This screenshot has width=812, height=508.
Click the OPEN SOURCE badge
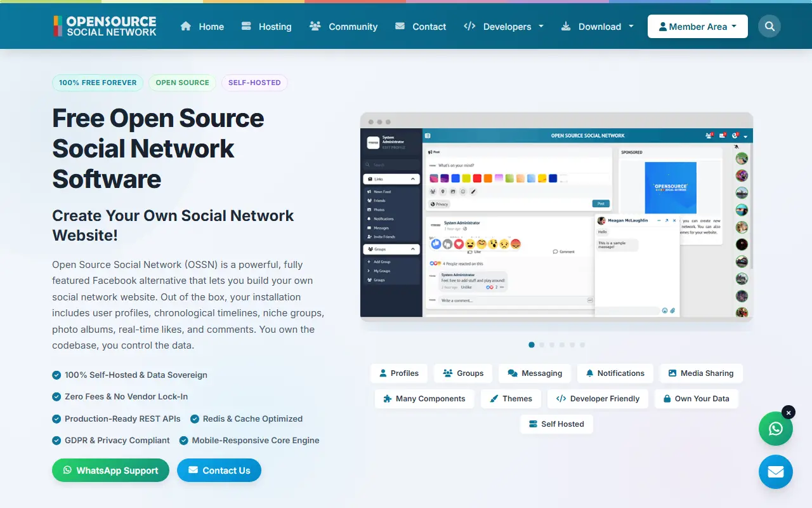click(x=183, y=83)
